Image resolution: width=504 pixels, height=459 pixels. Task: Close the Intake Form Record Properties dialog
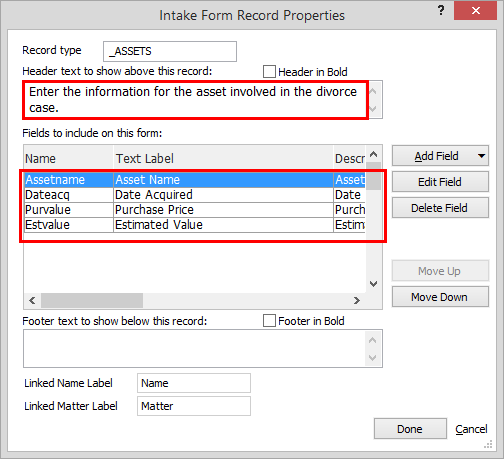tap(476, 11)
